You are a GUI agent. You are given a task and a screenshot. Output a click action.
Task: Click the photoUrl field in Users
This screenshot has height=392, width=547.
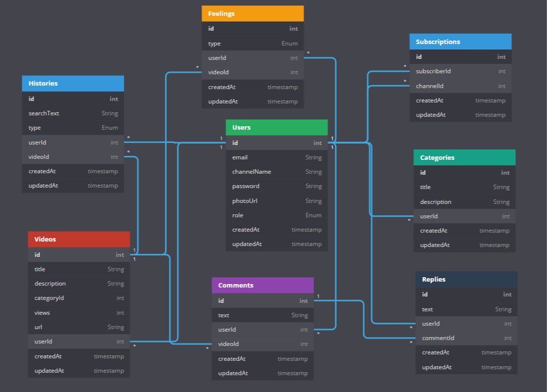(x=277, y=201)
